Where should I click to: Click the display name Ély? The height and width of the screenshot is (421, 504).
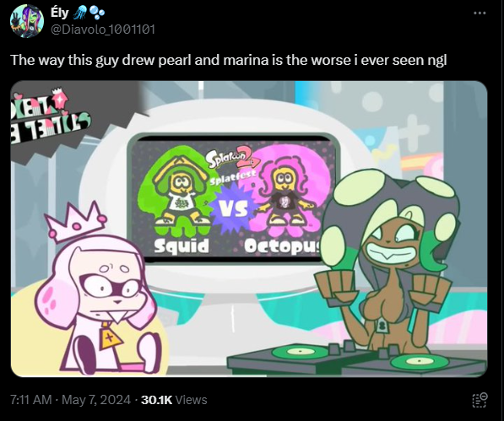[59, 13]
